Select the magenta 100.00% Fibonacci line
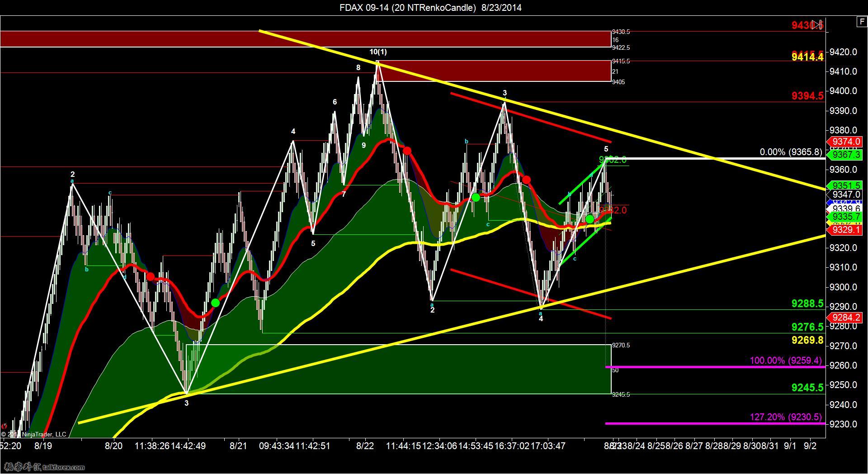Screen dimensions: 868x474 (715, 367)
